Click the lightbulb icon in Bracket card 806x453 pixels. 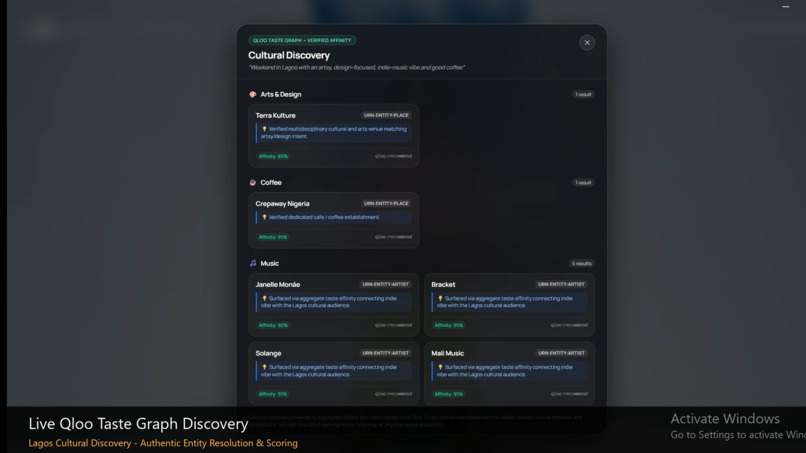(440, 298)
